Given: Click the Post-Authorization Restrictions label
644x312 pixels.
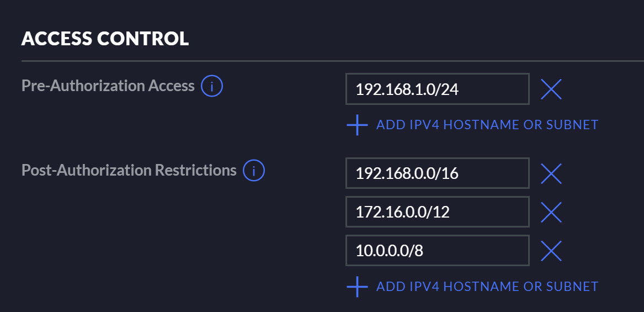Looking at the screenshot, I should (x=129, y=170).
